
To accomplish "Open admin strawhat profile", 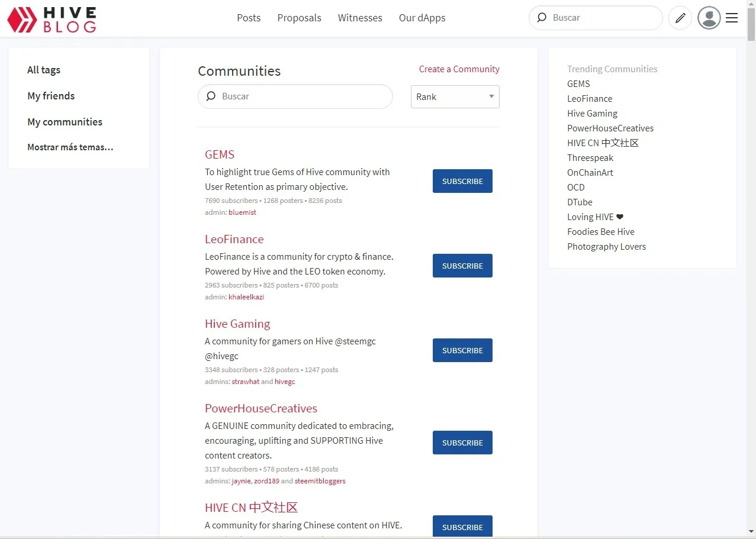I will click(x=246, y=382).
